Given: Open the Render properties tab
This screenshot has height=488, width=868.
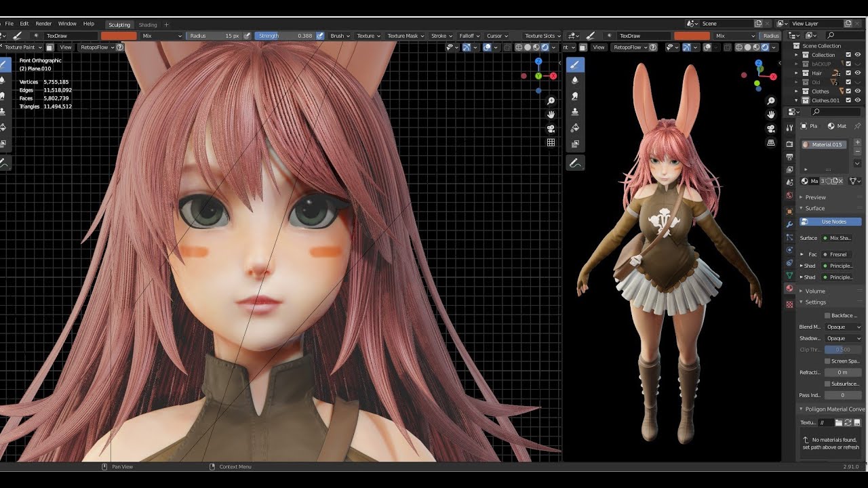Looking at the screenshot, I should (789, 144).
